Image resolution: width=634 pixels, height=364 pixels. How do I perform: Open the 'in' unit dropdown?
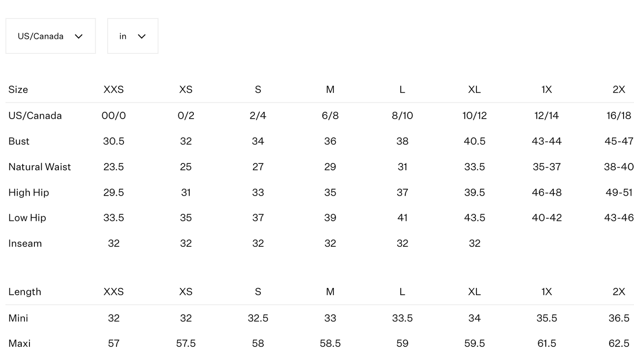(133, 36)
